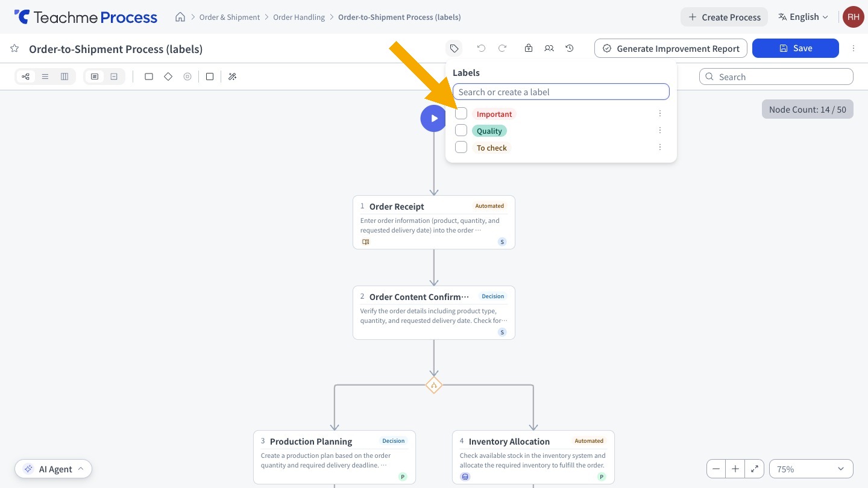
Task: Add a square group frame
Action: point(210,77)
